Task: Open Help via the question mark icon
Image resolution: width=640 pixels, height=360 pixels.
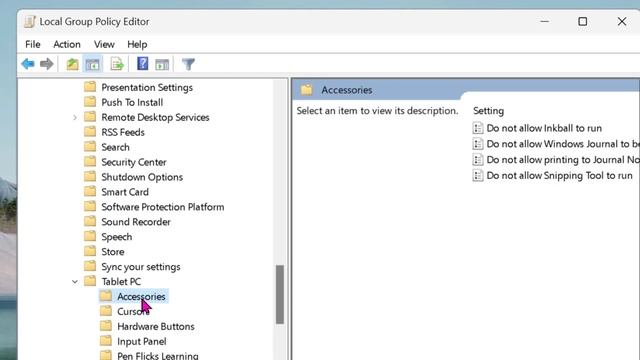Action: click(142, 64)
